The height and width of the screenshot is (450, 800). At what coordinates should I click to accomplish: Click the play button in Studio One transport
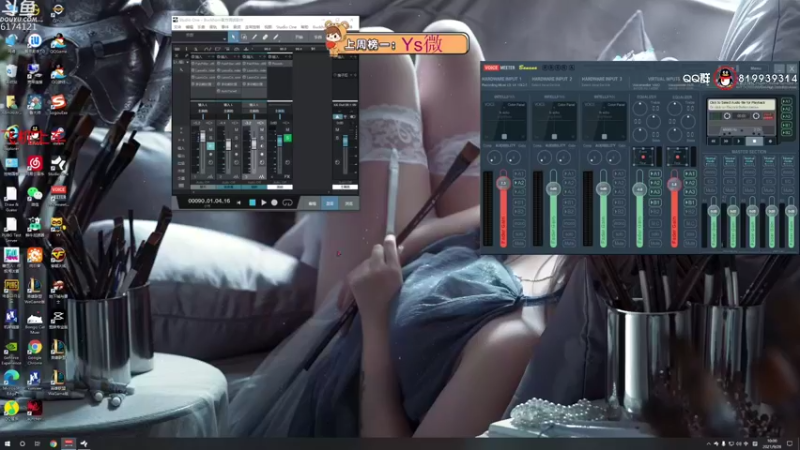264,203
